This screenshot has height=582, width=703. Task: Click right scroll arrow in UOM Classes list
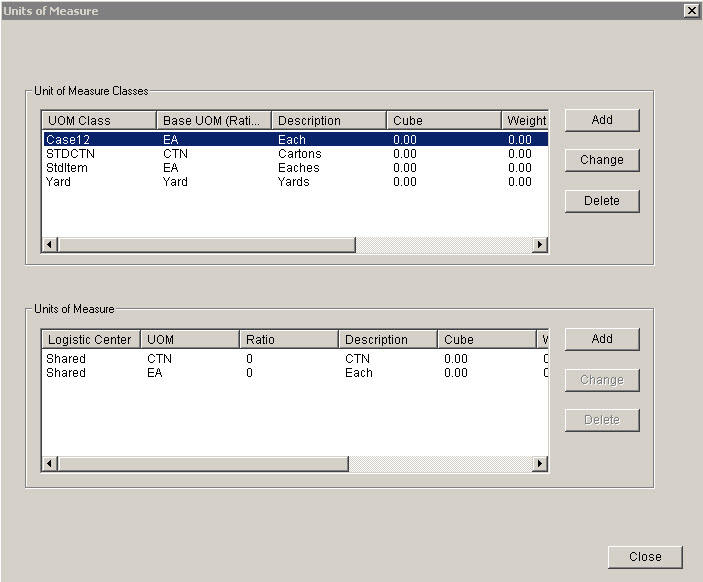(x=540, y=245)
